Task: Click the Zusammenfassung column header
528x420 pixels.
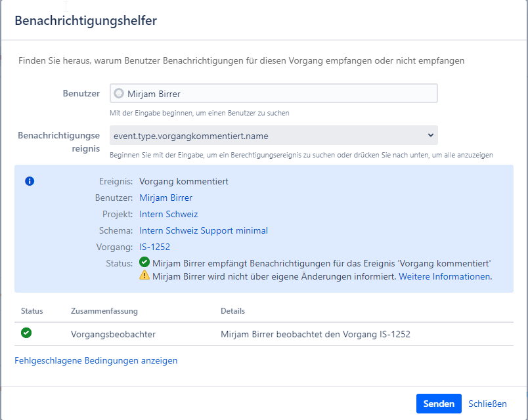Action: pyautogui.click(x=104, y=311)
